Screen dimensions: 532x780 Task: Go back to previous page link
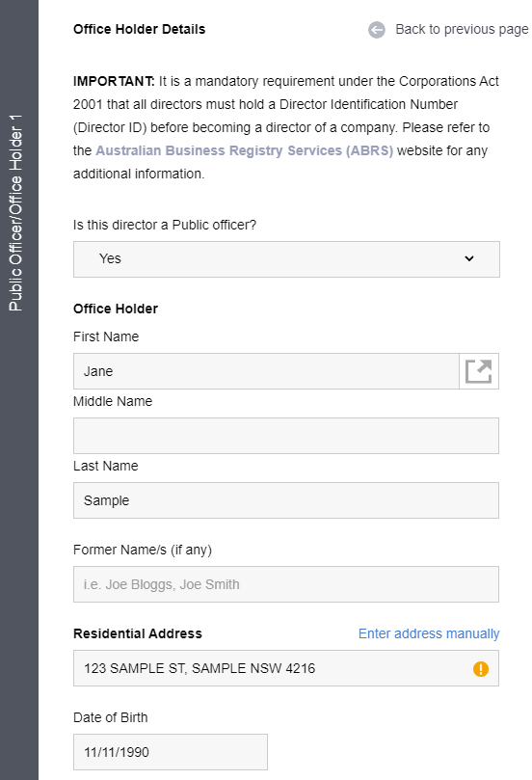(462, 29)
